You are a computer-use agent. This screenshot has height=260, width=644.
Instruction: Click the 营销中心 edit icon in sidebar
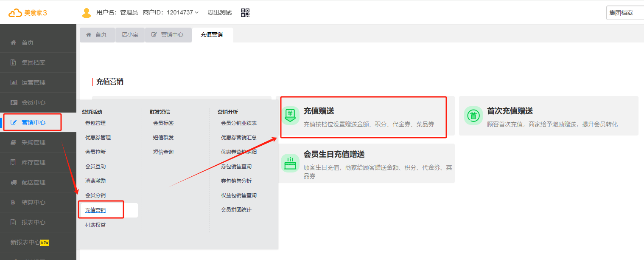pyautogui.click(x=14, y=122)
